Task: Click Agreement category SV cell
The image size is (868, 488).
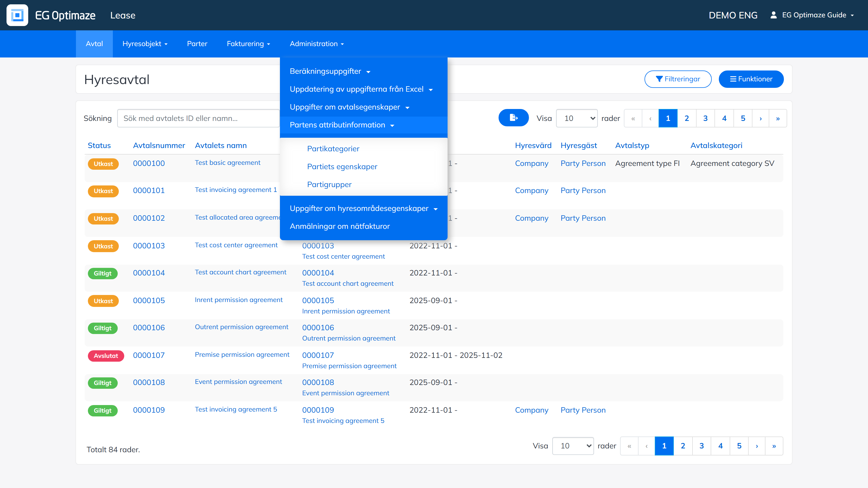Action: 732,163
